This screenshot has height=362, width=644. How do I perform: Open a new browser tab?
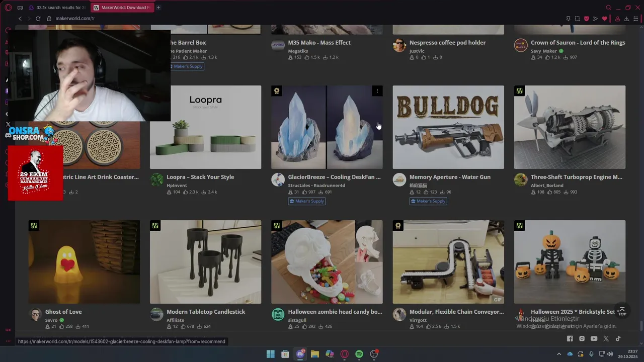pos(158,8)
